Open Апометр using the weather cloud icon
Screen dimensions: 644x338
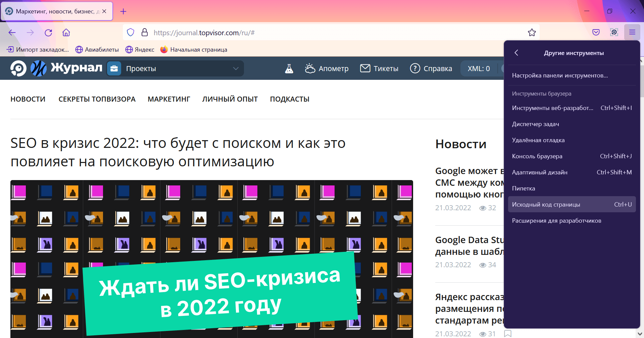pos(310,68)
